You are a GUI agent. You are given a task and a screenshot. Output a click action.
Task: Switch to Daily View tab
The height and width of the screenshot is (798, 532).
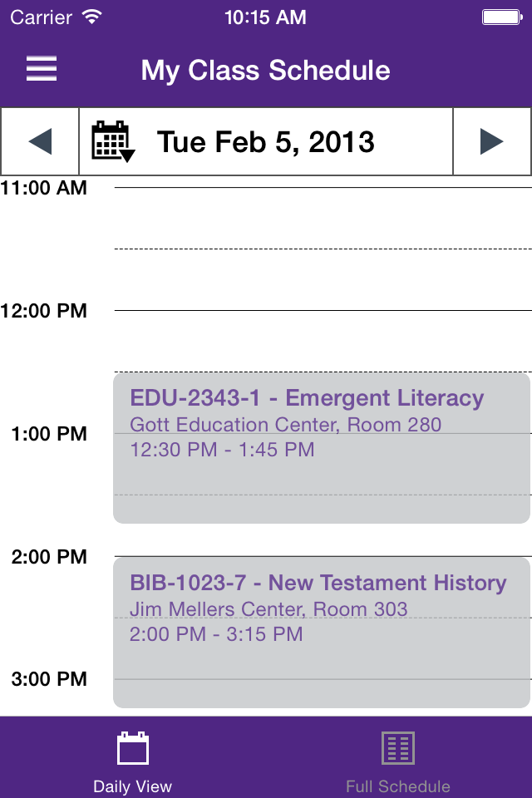point(133,761)
